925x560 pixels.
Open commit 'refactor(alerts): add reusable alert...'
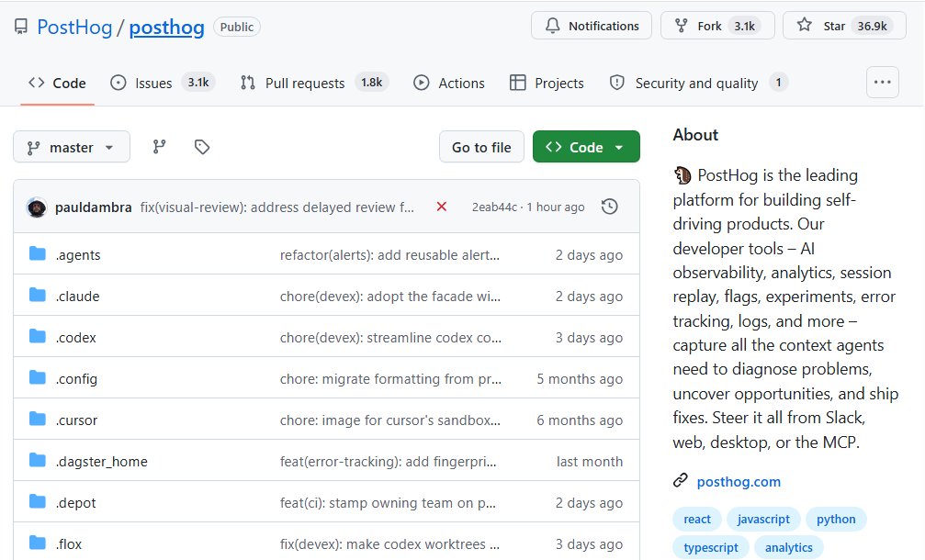389,255
